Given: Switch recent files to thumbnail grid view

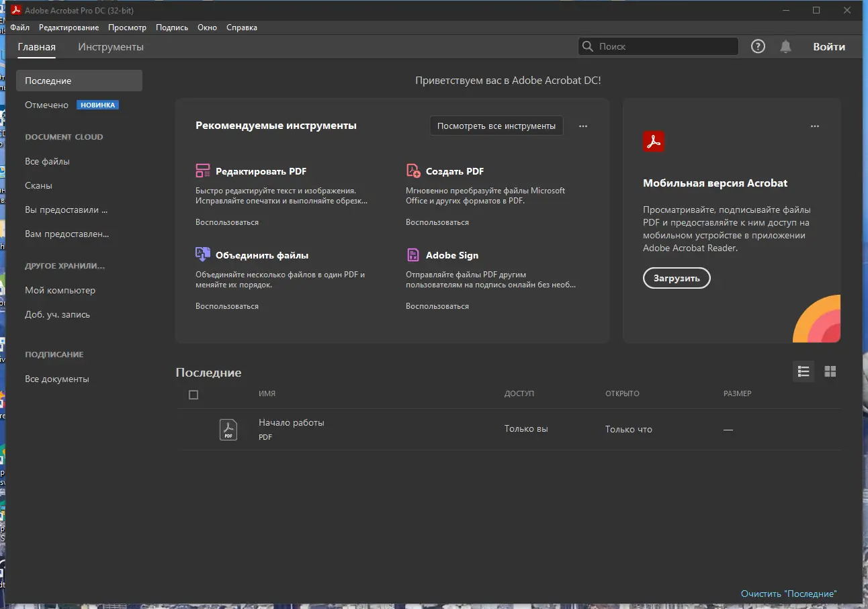Looking at the screenshot, I should 830,371.
